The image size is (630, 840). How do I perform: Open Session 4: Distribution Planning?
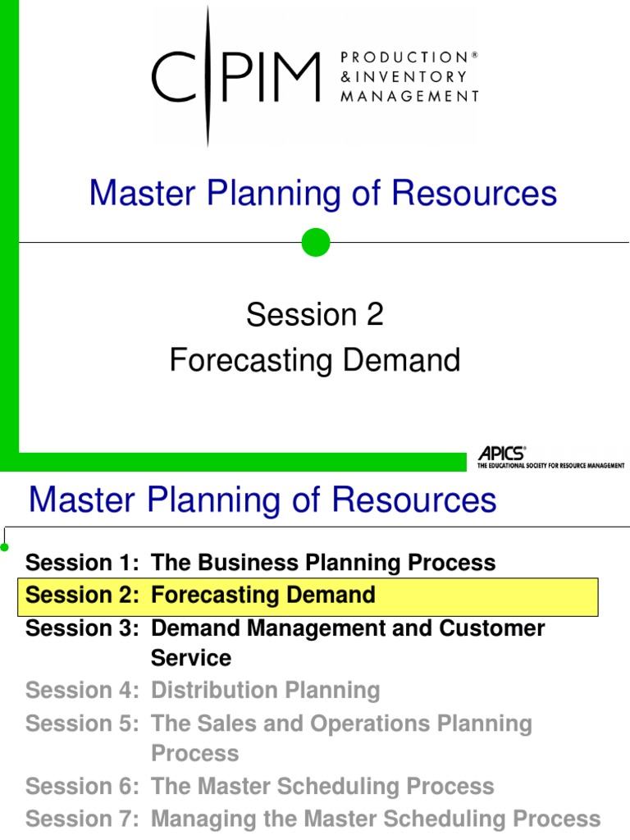click(203, 691)
